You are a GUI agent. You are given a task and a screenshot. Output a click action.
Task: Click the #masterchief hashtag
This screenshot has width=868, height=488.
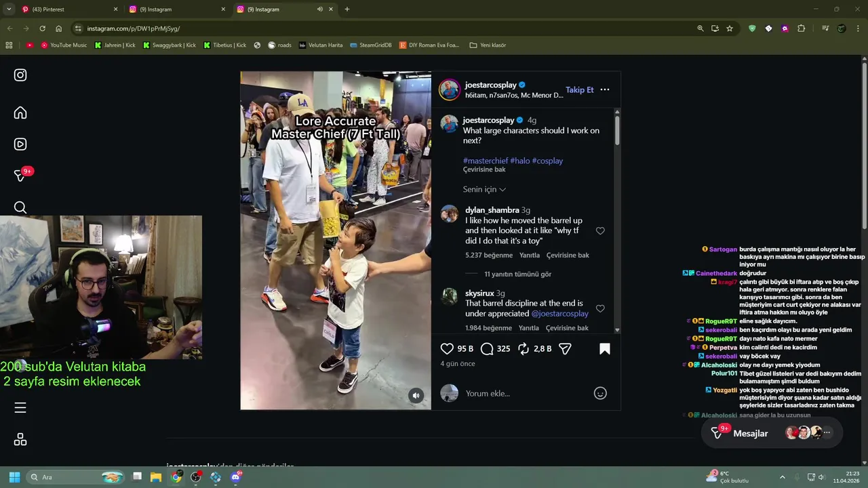[x=486, y=161]
